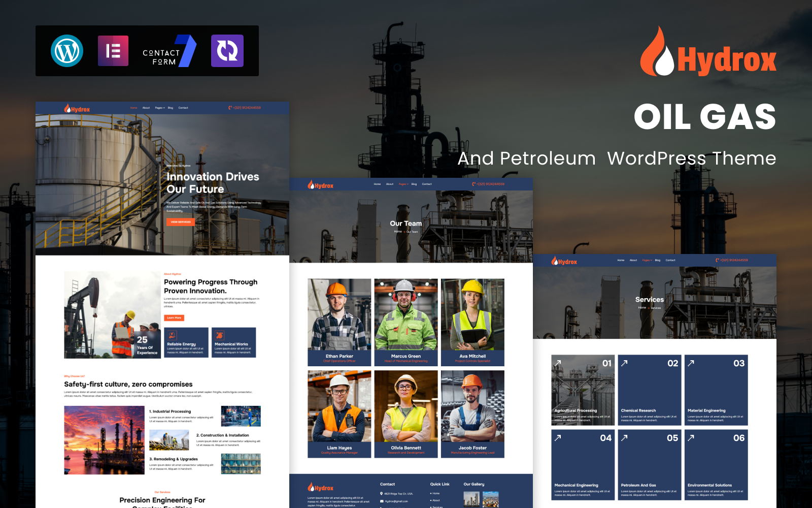This screenshot has height=508, width=812.
Task: Click the purple Redux plugin icon
Action: (x=227, y=51)
